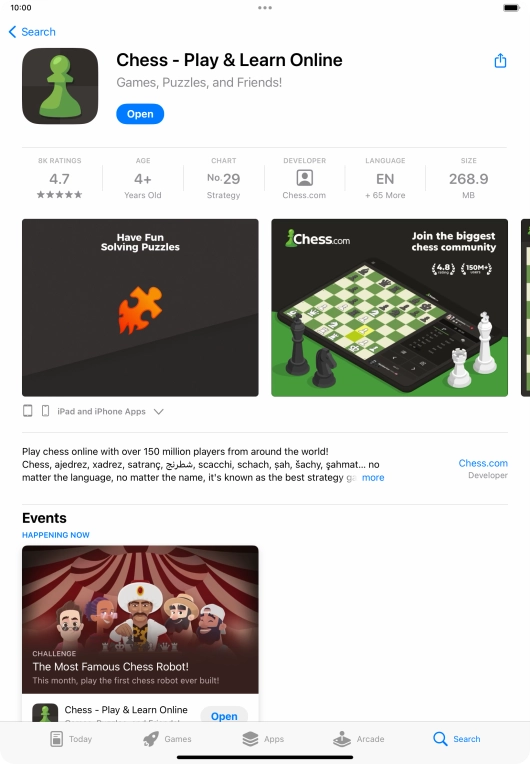
Task: Tap the iPad device icon
Action: click(x=28, y=411)
